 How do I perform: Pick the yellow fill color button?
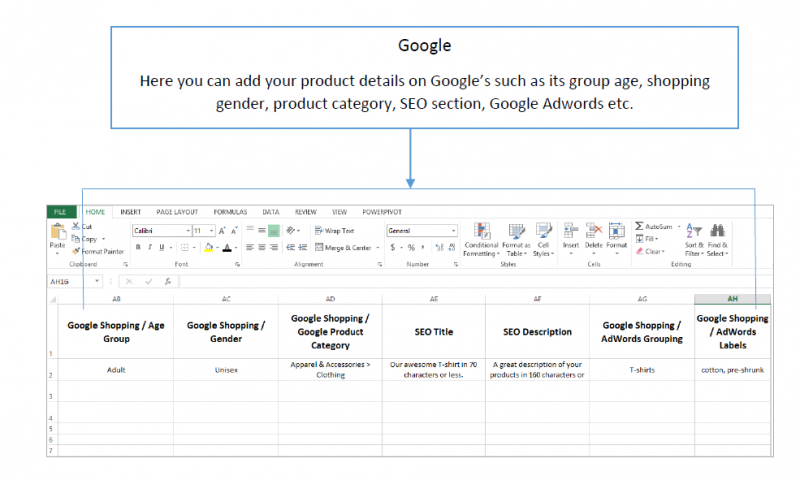tap(208, 247)
